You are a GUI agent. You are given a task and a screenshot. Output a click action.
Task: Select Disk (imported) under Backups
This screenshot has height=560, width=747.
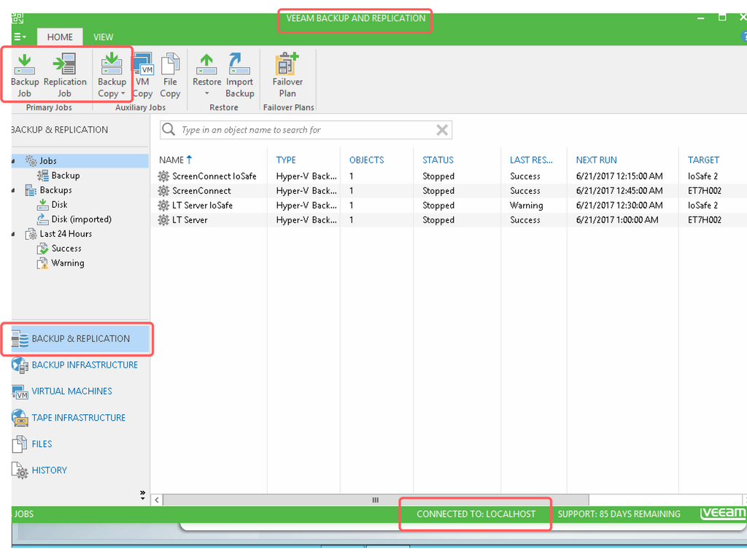(x=81, y=219)
